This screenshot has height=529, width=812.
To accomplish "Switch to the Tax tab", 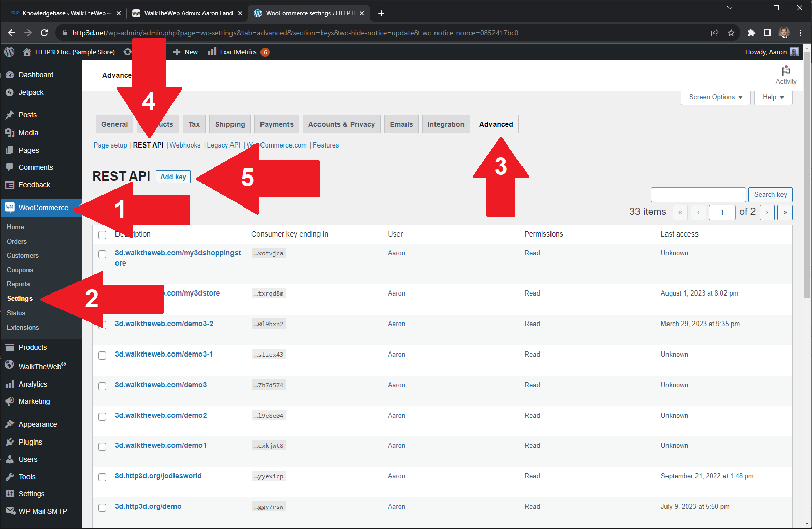I will (194, 124).
